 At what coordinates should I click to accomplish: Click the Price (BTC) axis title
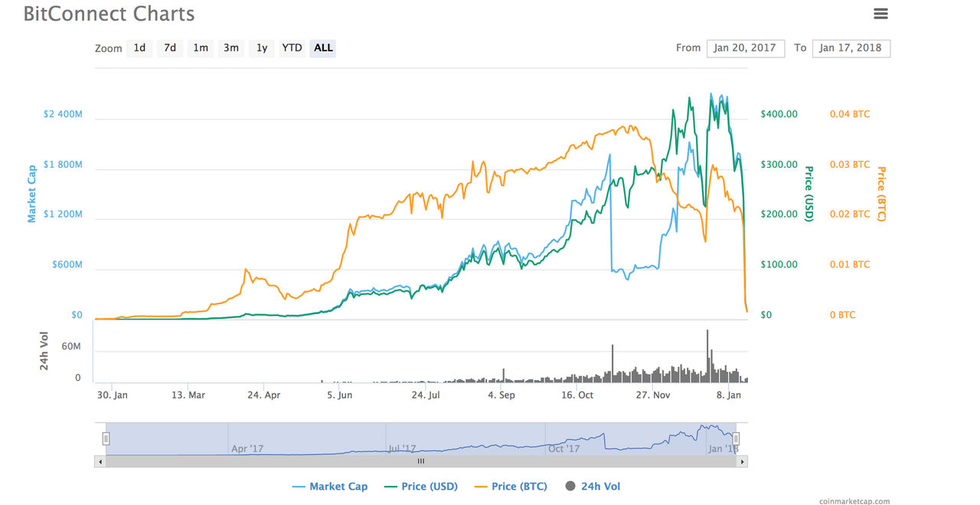pos(881,194)
